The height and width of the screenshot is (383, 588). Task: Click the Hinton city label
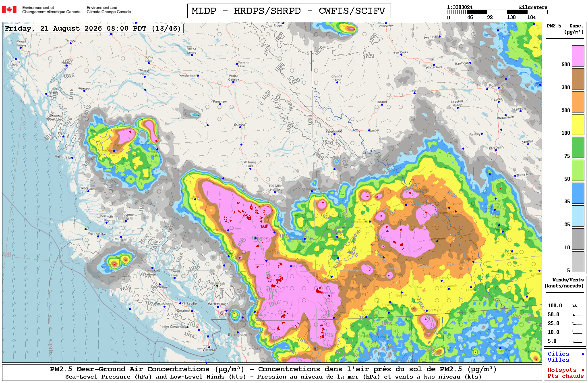(381, 102)
